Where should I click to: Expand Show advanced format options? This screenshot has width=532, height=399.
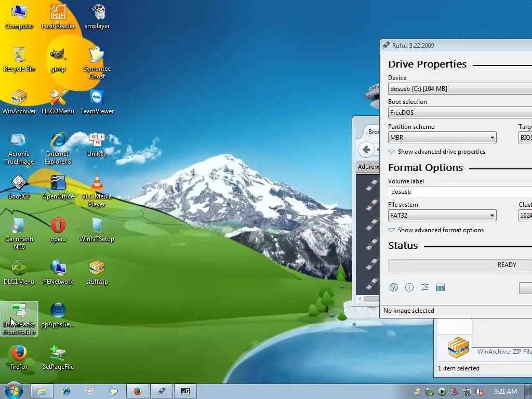pyautogui.click(x=436, y=230)
